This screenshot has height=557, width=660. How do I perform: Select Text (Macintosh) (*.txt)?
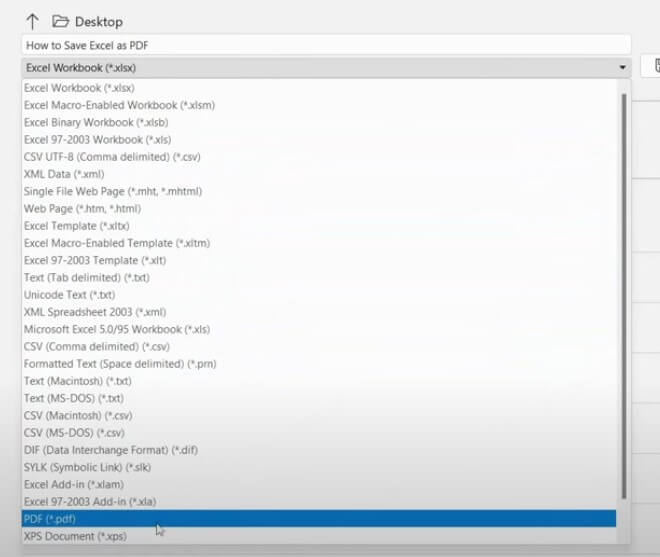[319, 381]
